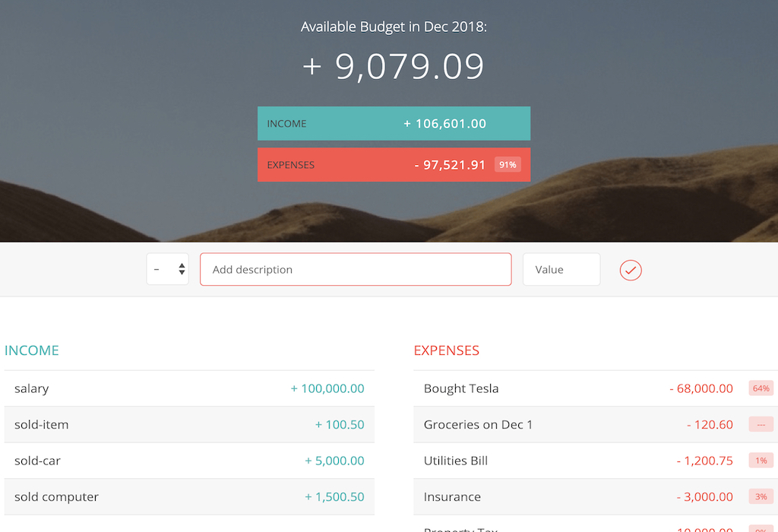Viewport: 778px width, 532px height.
Task: Click the 64% badge on Bought Tesla
Action: click(761, 388)
